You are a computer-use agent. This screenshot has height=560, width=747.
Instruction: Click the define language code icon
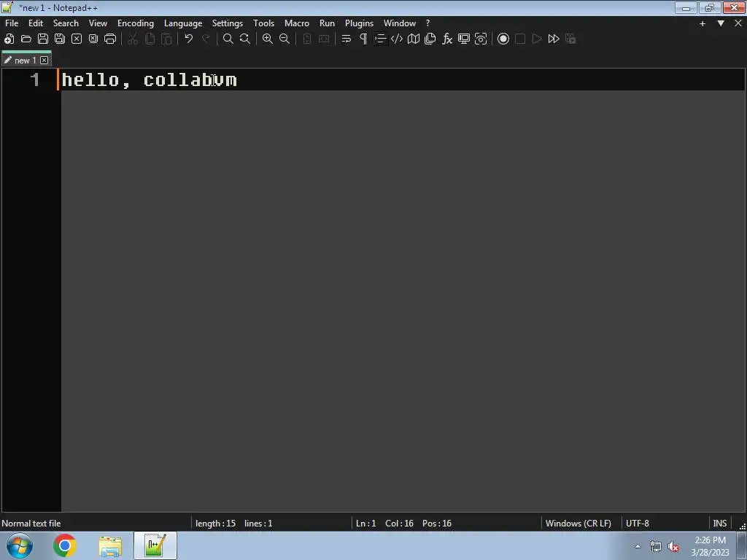tap(397, 39)
